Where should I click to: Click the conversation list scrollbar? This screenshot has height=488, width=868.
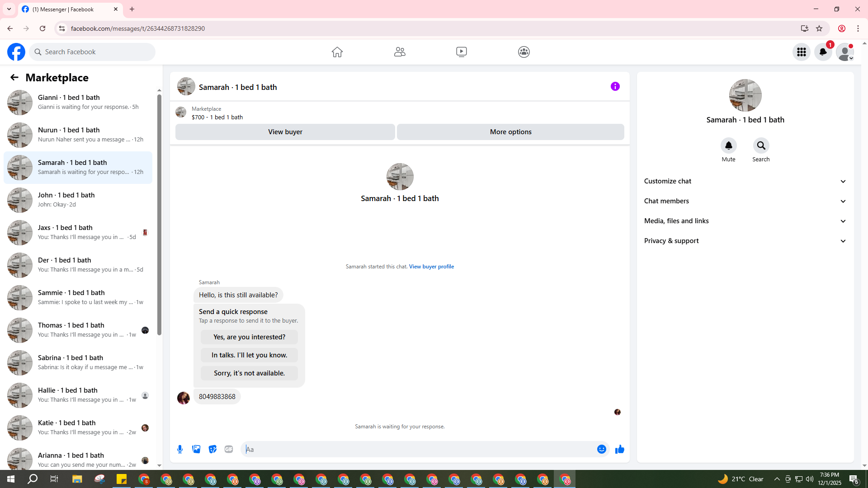159,215
